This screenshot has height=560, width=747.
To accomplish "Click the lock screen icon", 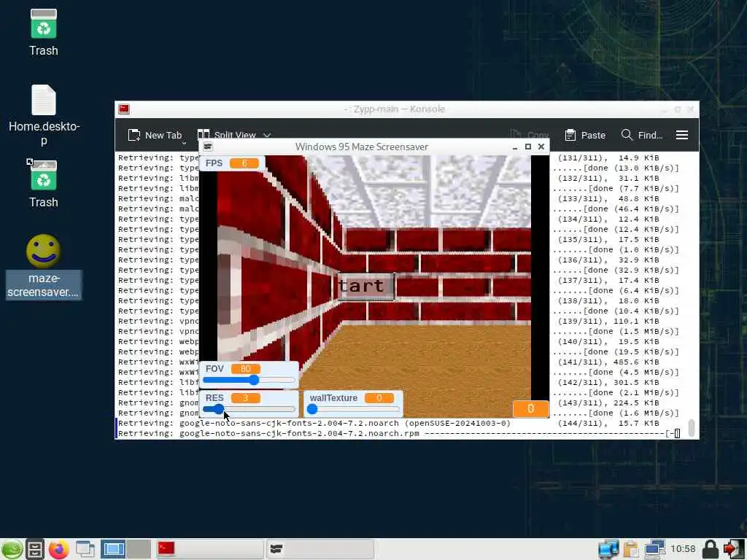I will pos(711,549).
